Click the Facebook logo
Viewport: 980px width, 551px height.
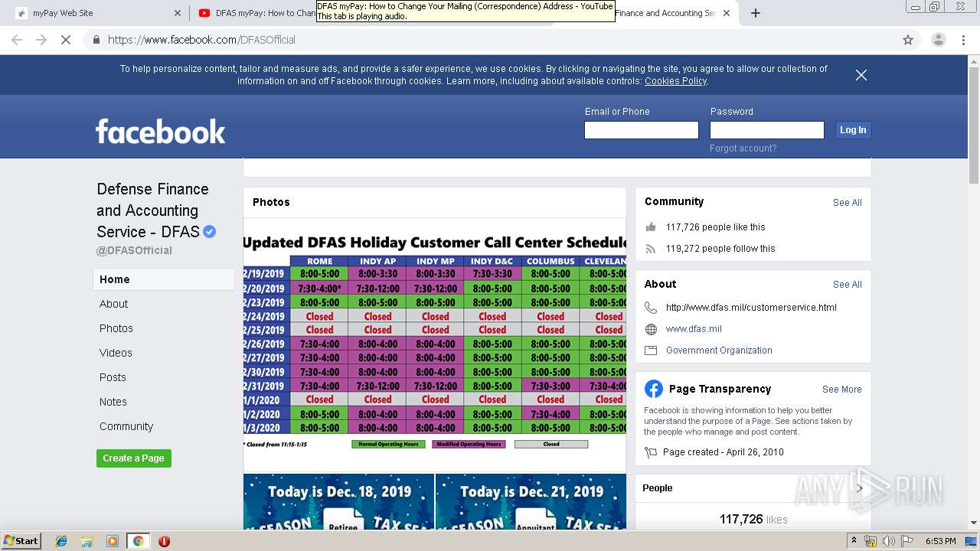(160, 131)
